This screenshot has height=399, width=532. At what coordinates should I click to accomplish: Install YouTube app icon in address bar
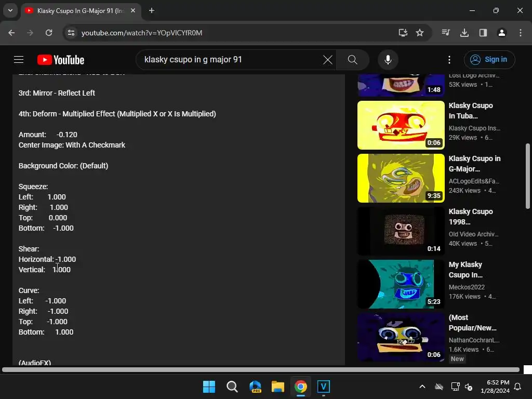click(403, 33)
